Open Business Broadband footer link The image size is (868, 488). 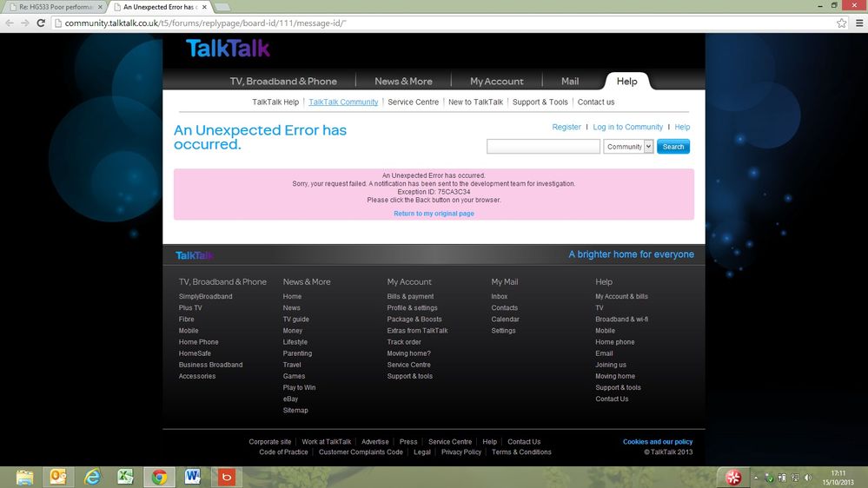tap(210, 365)
